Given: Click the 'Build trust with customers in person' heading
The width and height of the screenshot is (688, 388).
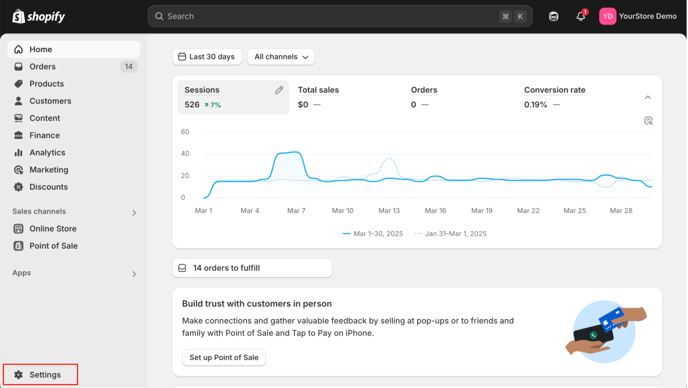Looking at the screenshot, I should (257, 304).
